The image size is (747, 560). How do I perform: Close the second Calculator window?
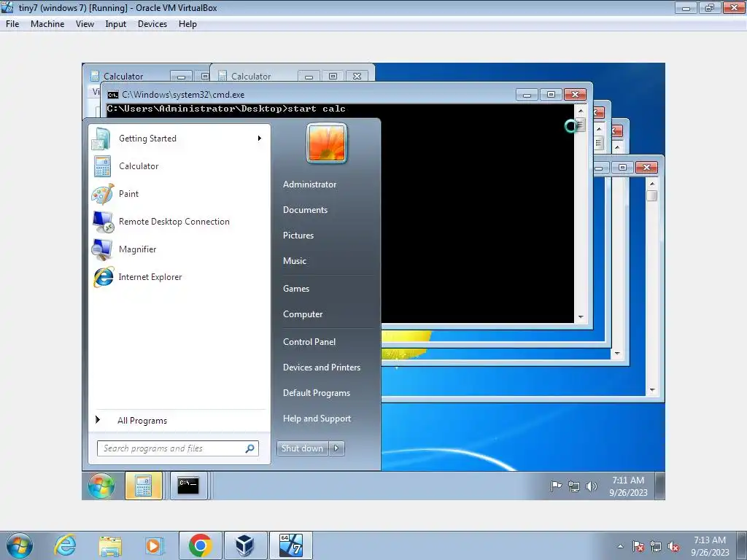pos(357,76)
